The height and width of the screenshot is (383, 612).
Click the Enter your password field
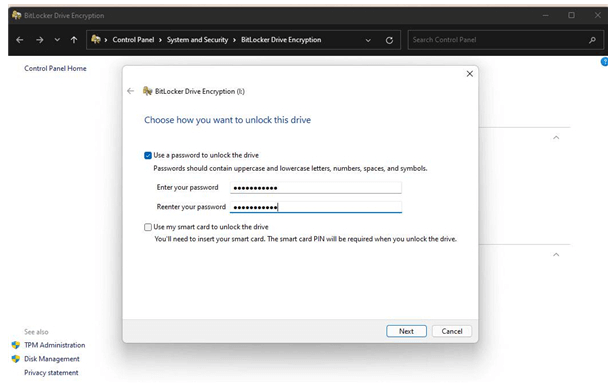click(x=316, y=188)
